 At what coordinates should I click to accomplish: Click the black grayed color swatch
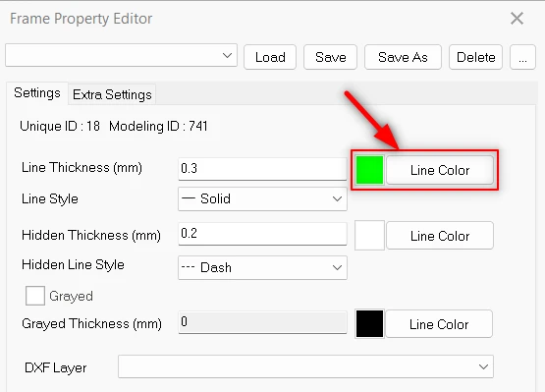pos(369,324)
